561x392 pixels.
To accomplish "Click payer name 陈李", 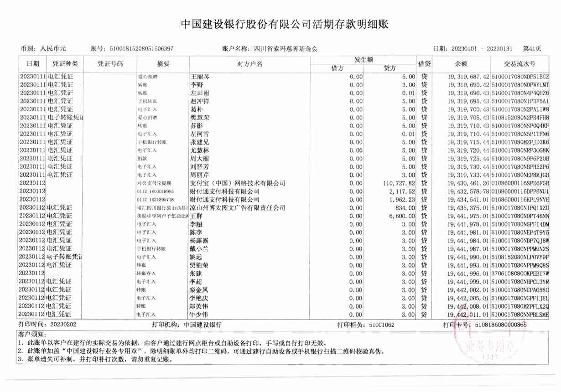I will (x=196, y=232).
